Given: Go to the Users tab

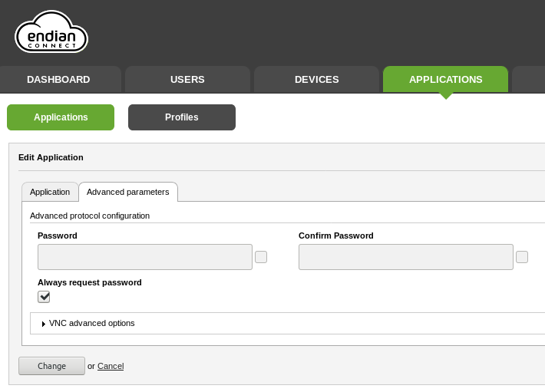Looking at the screenshot, I should 187,80.
